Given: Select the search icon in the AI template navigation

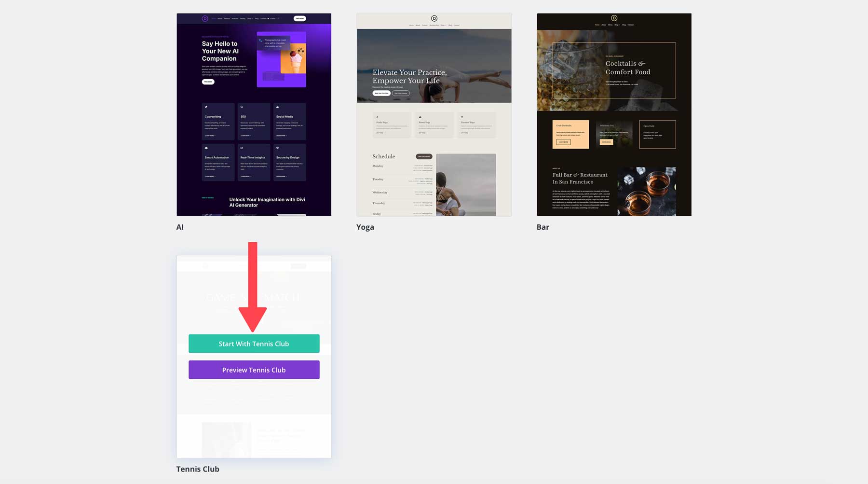Looking at the screenshot, I should coord(278,18).
